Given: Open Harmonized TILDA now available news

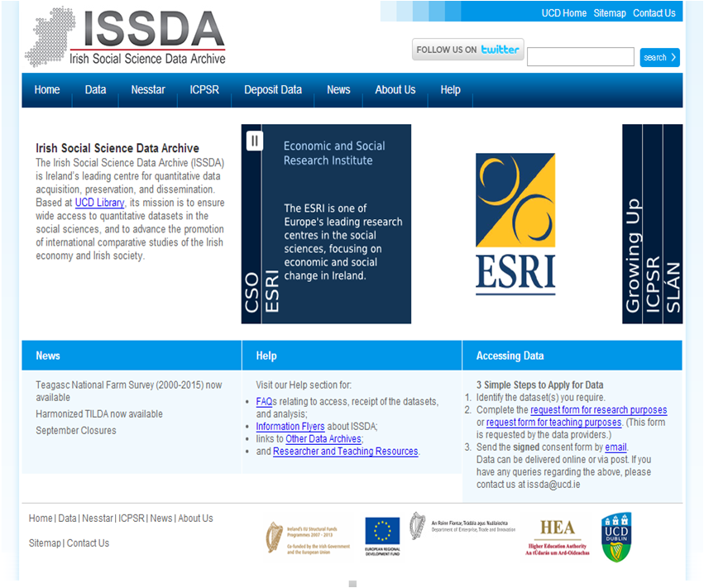Looking at the screenshot, I should tap(99, 414).
